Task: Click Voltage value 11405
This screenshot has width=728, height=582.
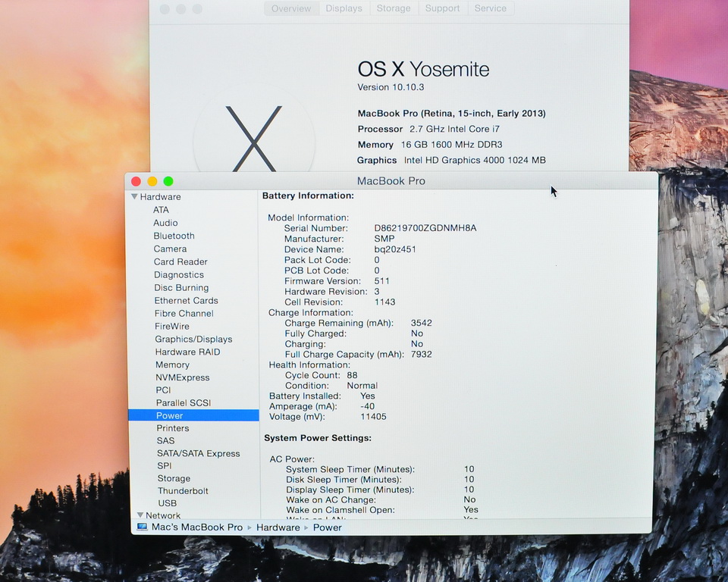Action: pos(373,416)
